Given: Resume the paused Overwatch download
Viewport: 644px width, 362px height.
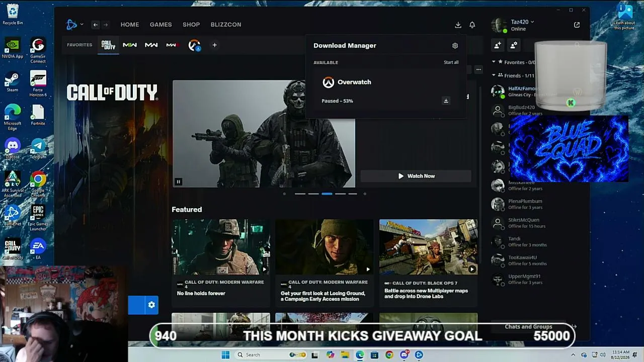Looking at the screenshot, I should pos(446,101).
